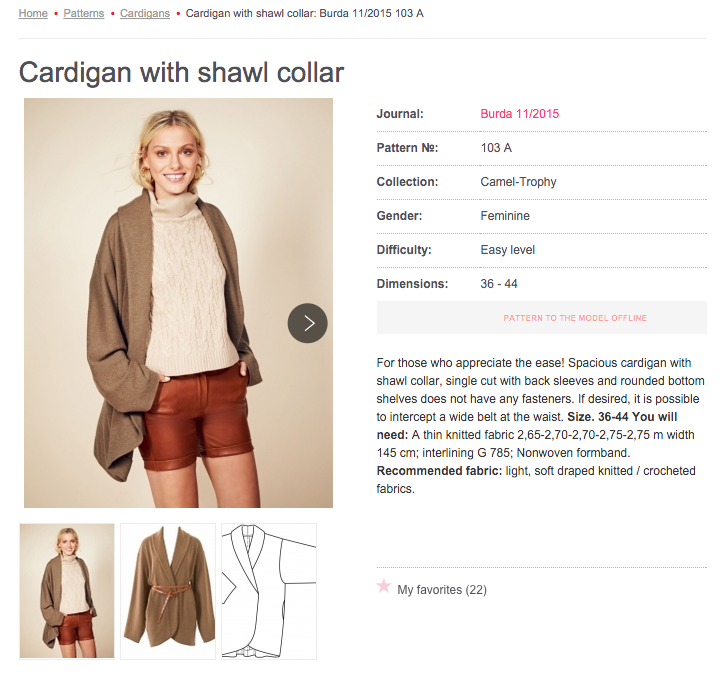Click the 103 A pattern number
Viewport: 724px width, 673px height.
tap(496, 148)
